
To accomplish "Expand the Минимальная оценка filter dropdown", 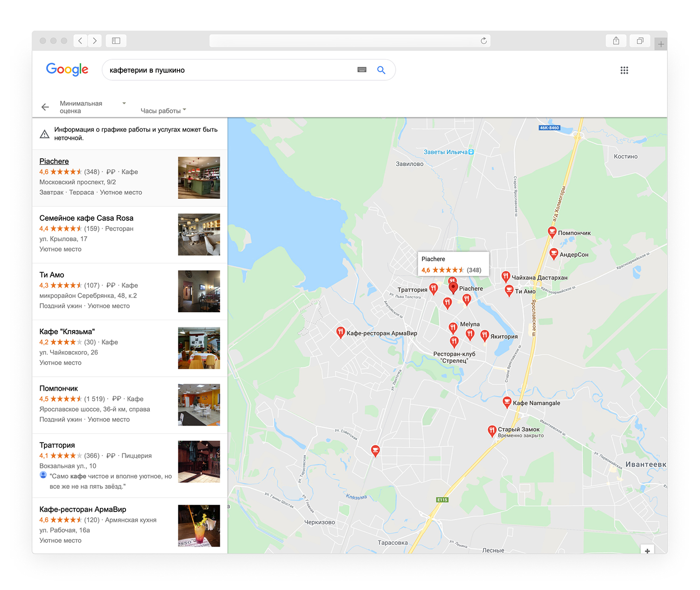I will point(92,107).
